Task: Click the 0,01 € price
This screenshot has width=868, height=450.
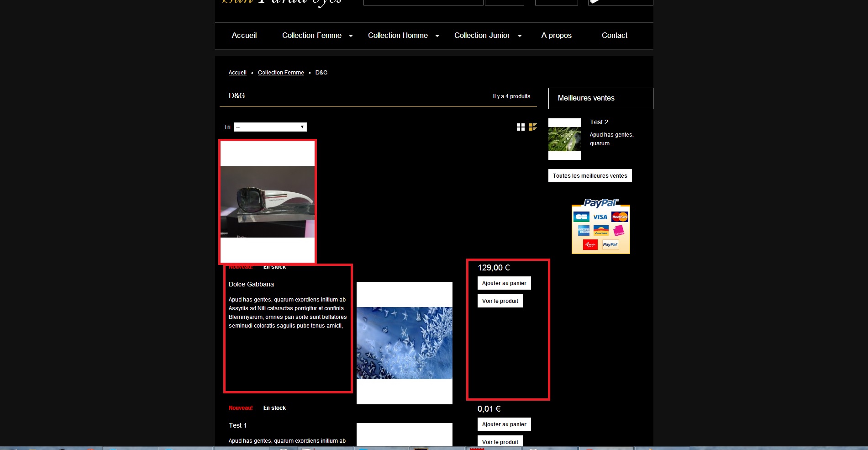Action: (489, 409)
